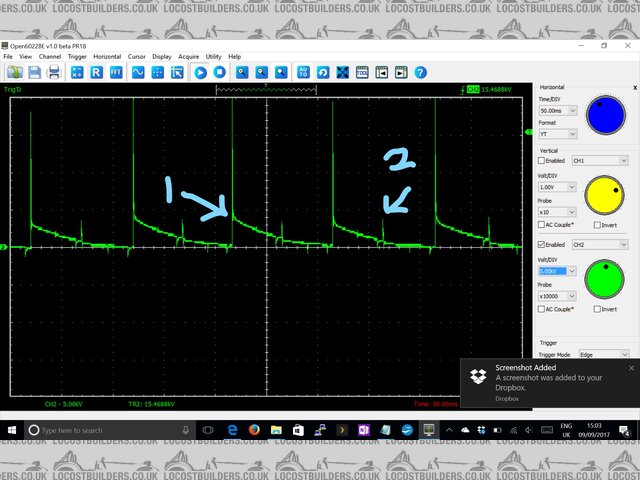This screenshot has height=480, width=640.
Task: Click the Run acquisition play button
Action: pos(200,73)
